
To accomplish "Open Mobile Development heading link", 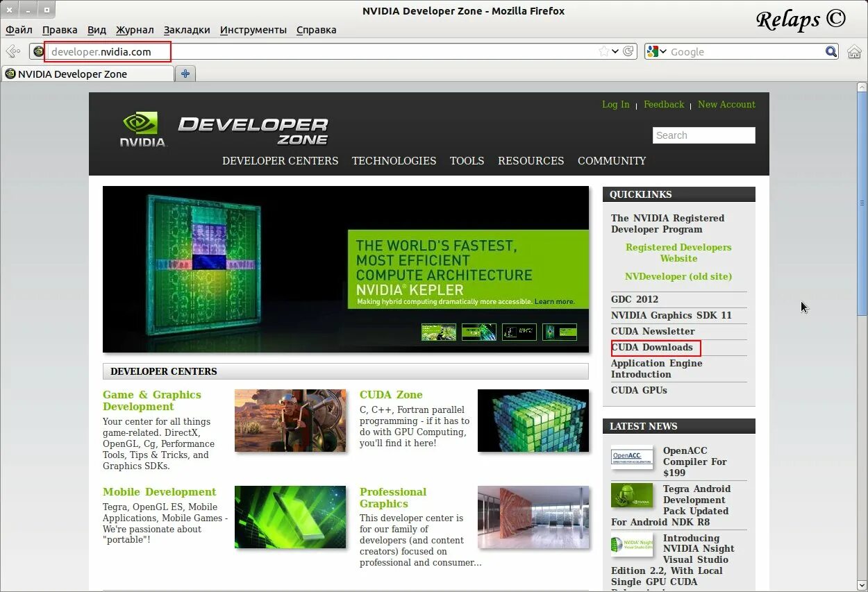I will (160, 492).
